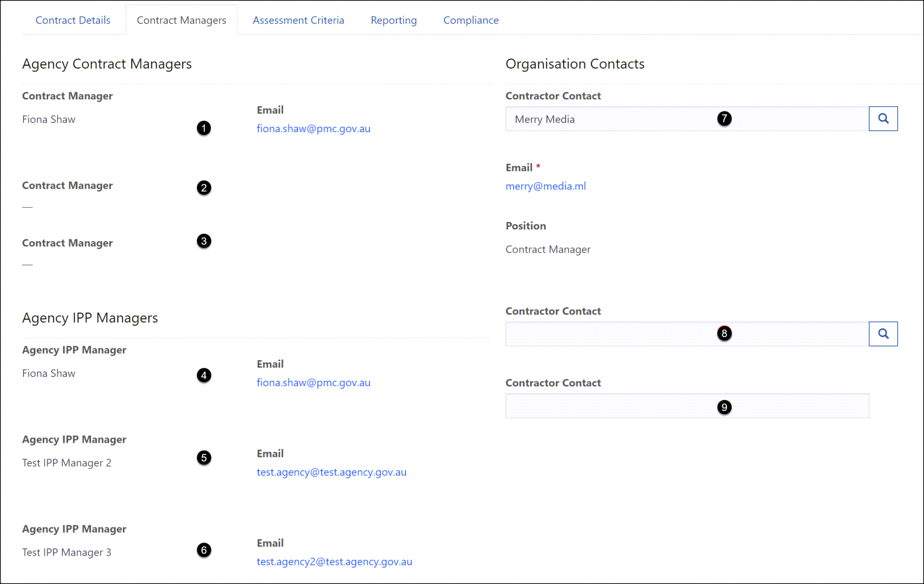
Task: Click the Agency IPP Managers heading
Action: (90, 318)
